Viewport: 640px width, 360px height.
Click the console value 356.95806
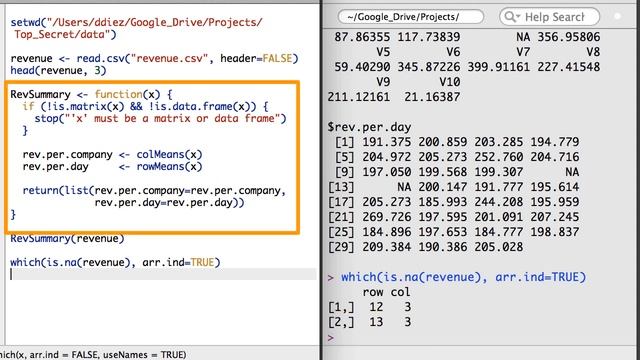569,37
